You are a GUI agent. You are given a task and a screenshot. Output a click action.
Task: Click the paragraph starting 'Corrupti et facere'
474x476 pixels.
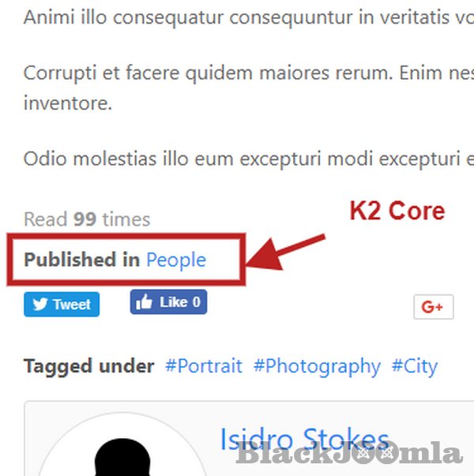(249, 88)
